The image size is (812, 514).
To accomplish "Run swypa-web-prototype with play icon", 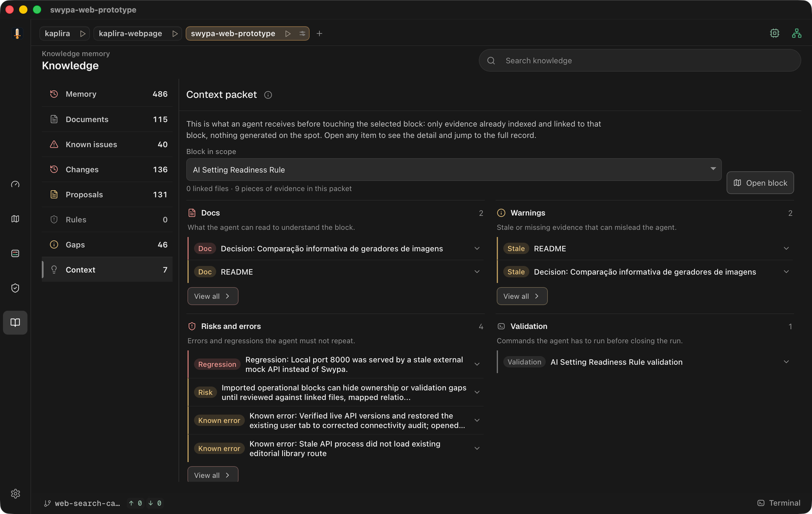I will (288, 33).
